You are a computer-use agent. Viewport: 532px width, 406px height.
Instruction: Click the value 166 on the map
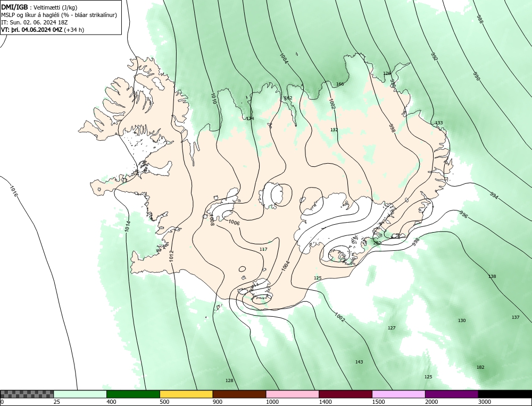[339, 84]
